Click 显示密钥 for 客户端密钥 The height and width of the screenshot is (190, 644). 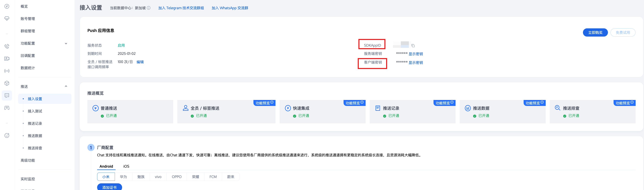(x=416, y=63)
